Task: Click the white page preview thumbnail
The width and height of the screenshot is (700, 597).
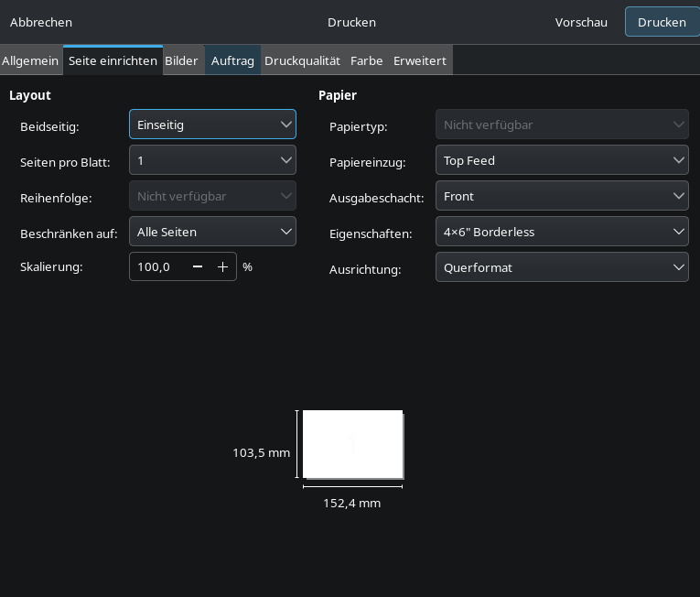Action: pos(352,444)
